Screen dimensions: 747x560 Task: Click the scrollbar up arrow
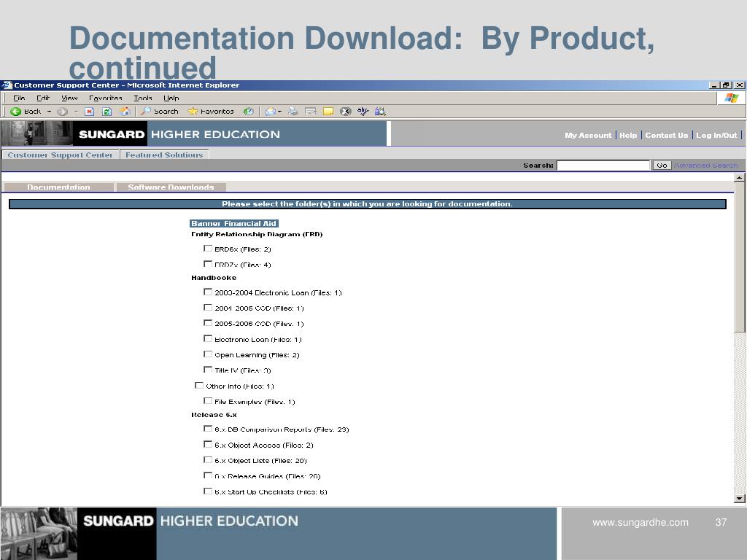(740, 177)
